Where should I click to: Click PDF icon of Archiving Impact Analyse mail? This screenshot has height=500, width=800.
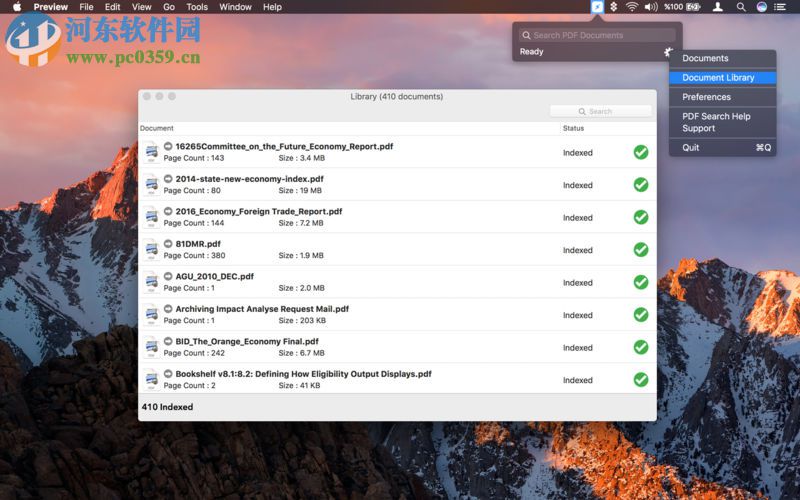[152, 315]
